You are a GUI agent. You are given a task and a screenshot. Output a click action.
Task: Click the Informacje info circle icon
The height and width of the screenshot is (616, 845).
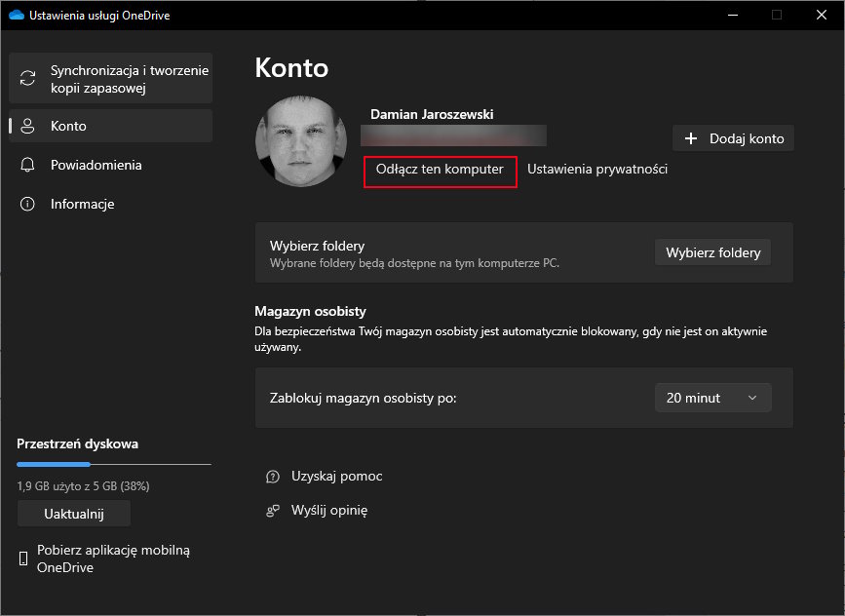point(28,204)
